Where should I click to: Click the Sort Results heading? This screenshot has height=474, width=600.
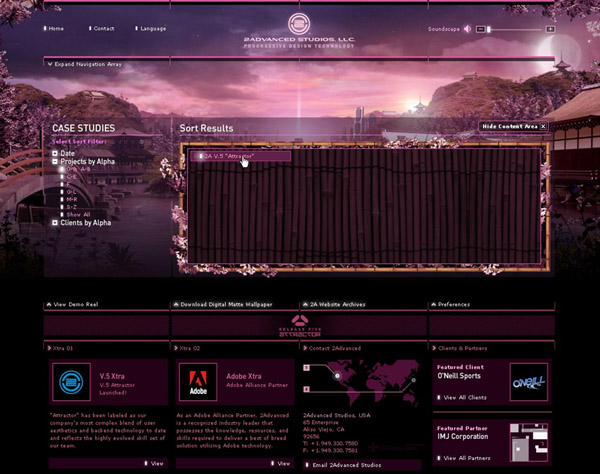click(207, 128)
